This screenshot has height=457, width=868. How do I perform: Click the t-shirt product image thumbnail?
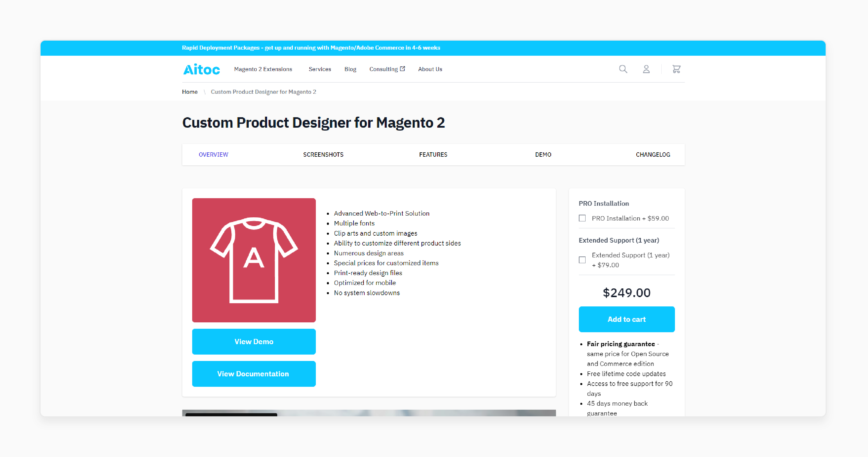pos(253,259)
